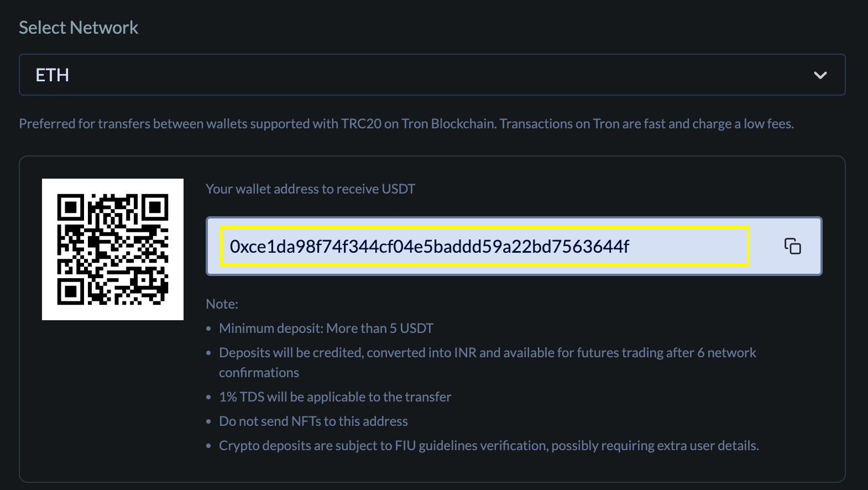This screenshot has height=490, width=868.
Task: Click the bullet before the Minimum deposit note
Action: [x=208, y=329]
